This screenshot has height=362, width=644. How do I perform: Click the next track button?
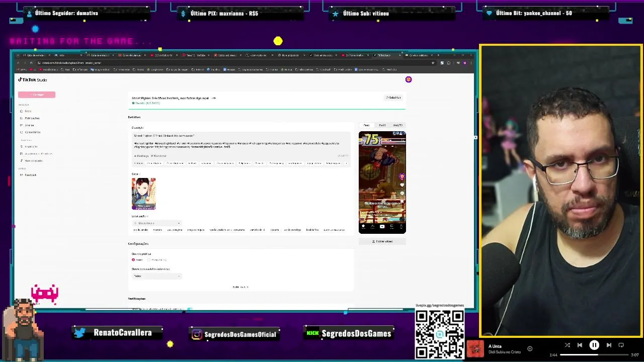point(609,345)
